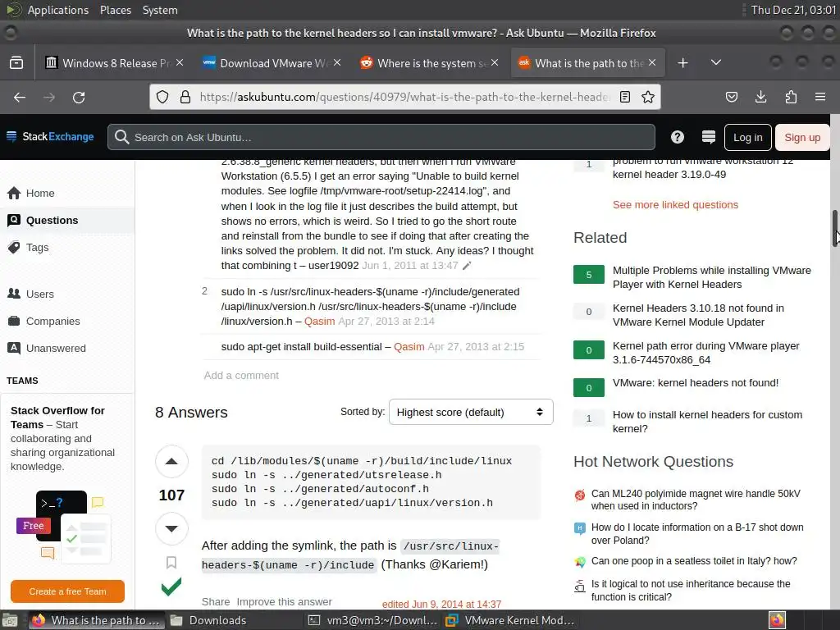Open VMware Kernel Module taskbar item

(509, 620)
